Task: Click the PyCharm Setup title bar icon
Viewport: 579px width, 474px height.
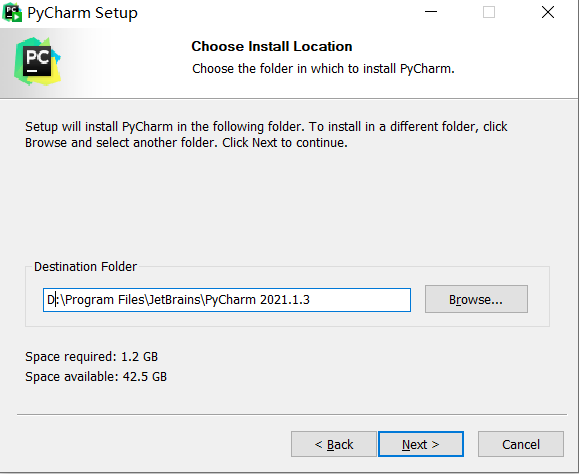Action: (12, 13)
